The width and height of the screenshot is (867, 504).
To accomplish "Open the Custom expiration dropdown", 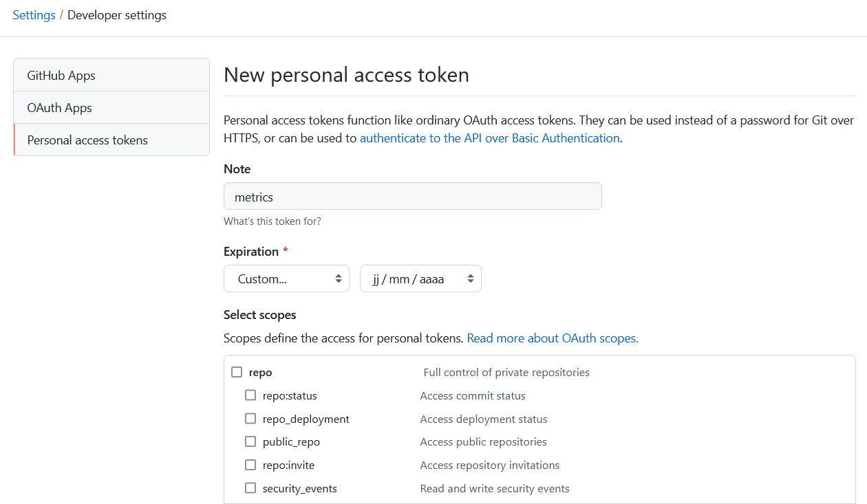I will (x=286, y=278).
